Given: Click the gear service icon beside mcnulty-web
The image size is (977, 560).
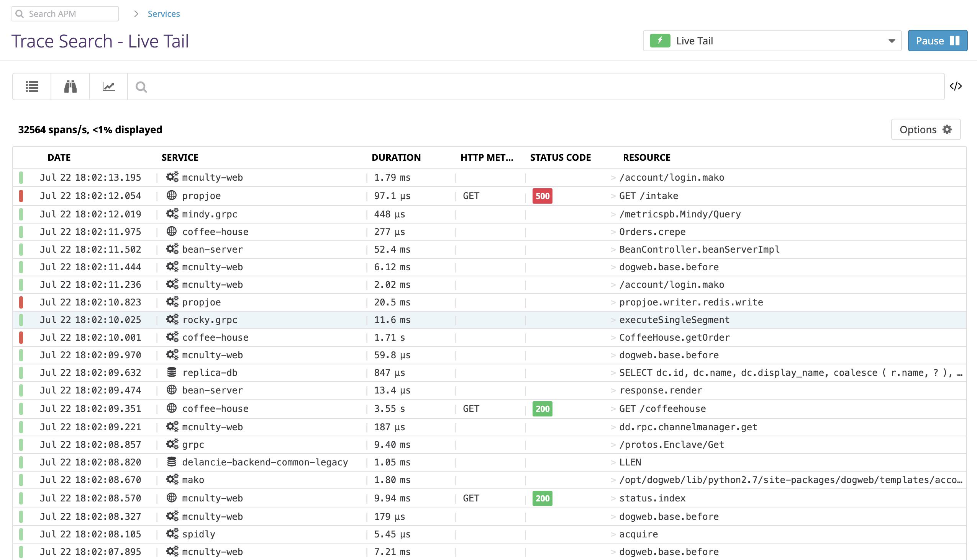Looking at the screenshot, I should tap(171, 177).
